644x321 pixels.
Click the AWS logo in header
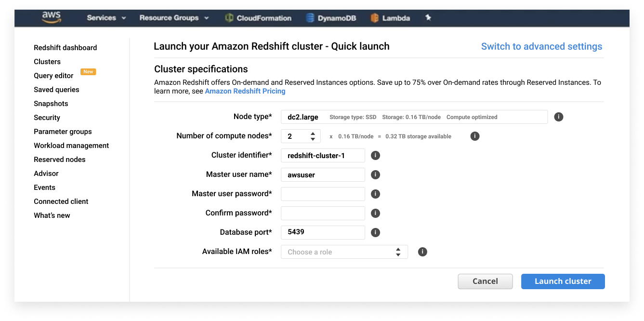pos(51,17)
